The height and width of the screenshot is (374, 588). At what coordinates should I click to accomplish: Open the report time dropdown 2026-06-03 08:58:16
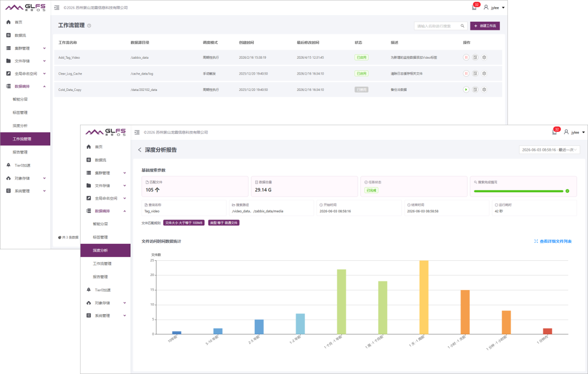click(x=549, y=150)
